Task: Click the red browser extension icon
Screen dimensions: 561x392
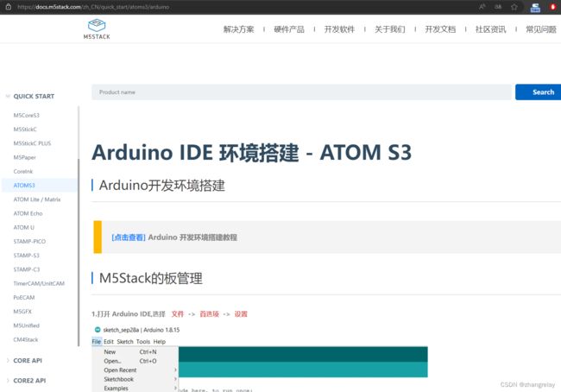Action: click(552, 7)
